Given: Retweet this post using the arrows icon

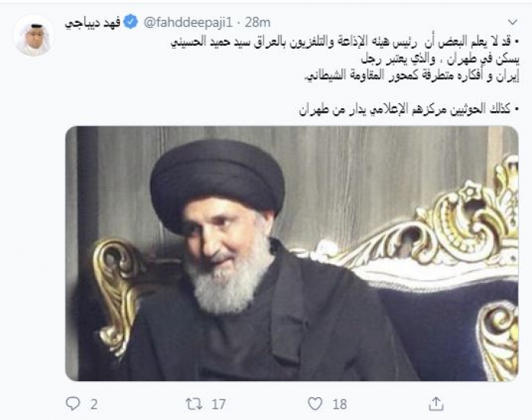Looking at the screenshot, I should click(194, 404).
